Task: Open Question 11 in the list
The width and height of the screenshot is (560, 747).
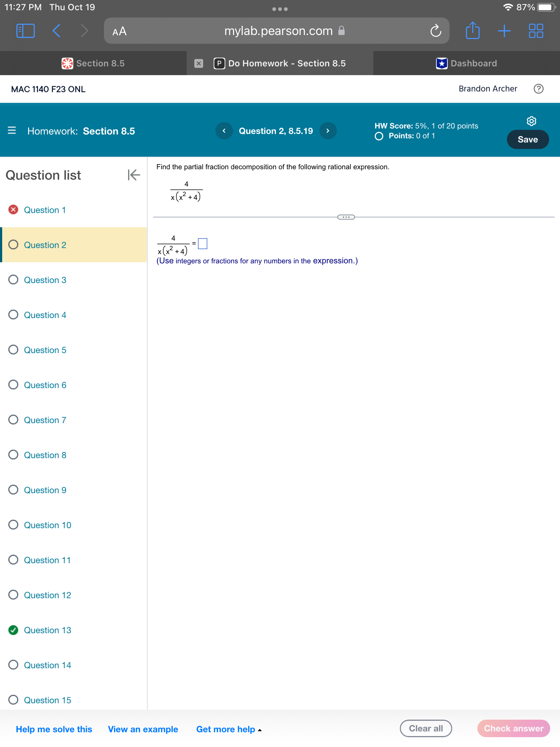Action: (47, 560)
